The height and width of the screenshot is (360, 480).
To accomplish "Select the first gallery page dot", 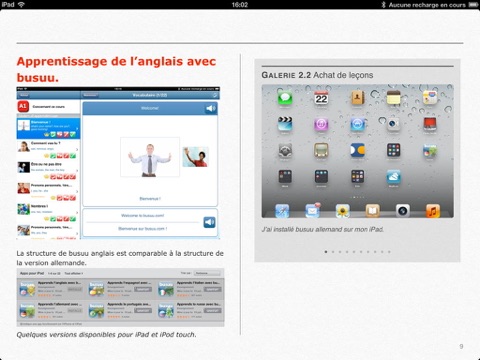I will pos(326,252).
